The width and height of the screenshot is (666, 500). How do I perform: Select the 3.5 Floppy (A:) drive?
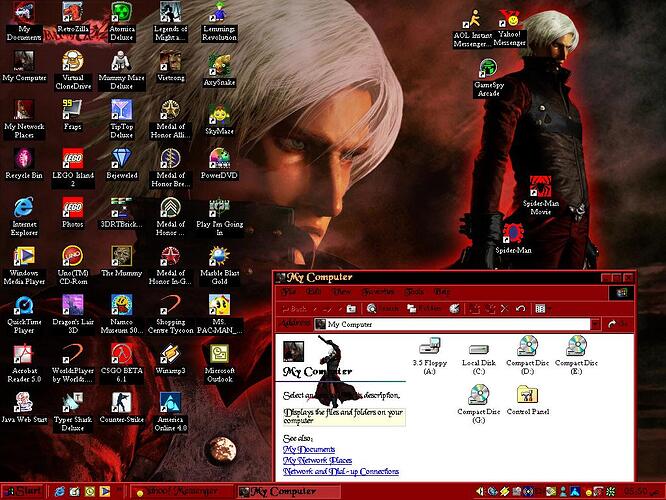tap(430, 356)
